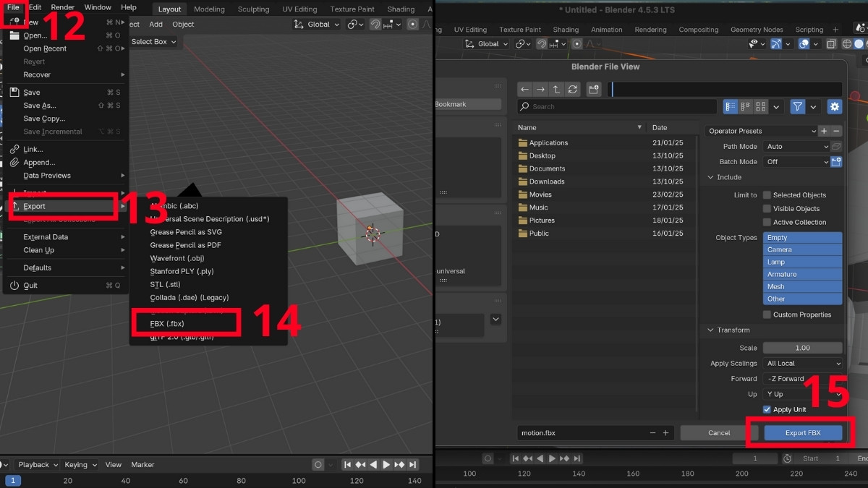Switch to the Geometry Nodes workspace tab
Screen dimensions: 868x488
point(757,30)
